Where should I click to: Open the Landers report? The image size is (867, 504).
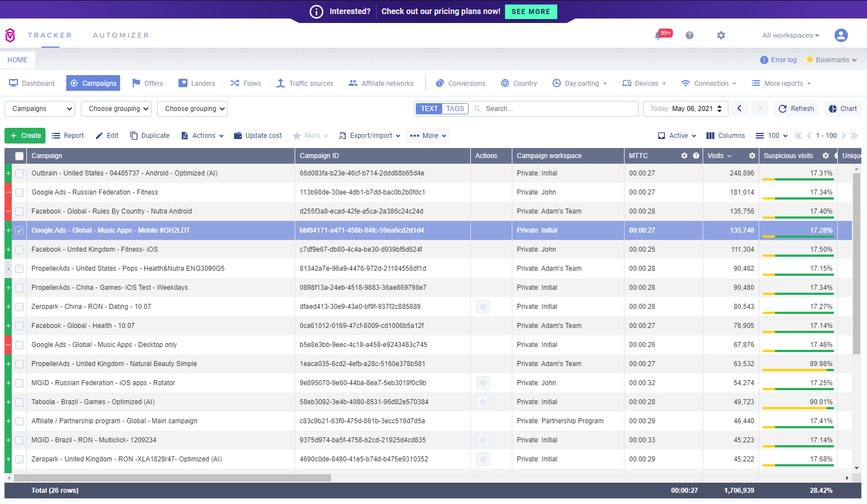pos(197,84)
